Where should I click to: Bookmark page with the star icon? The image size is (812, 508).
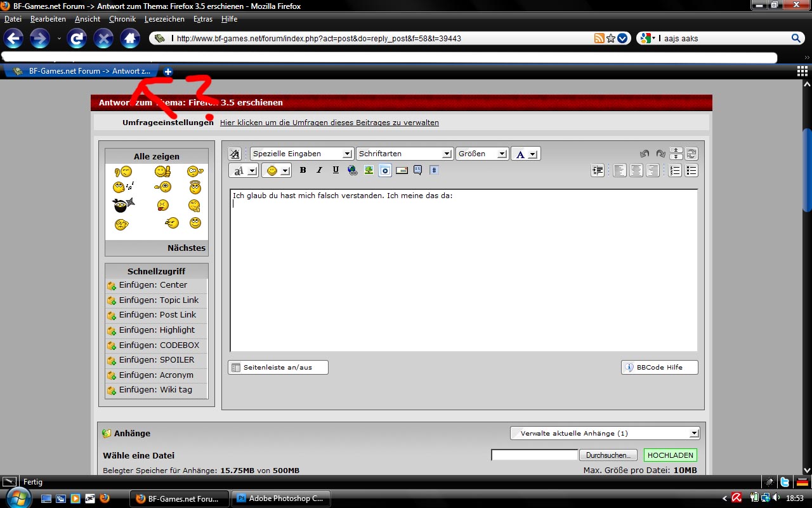click(x=611, y=38)
